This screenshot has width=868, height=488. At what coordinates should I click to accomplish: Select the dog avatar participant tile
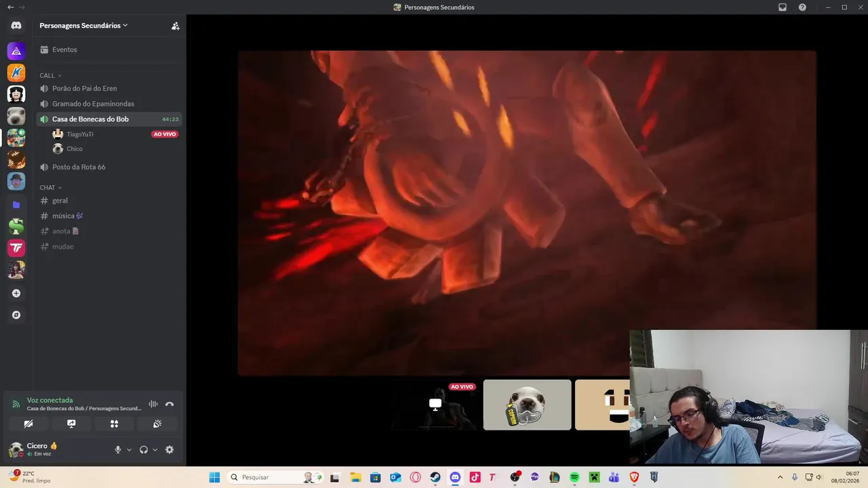[x=528, y=405]
